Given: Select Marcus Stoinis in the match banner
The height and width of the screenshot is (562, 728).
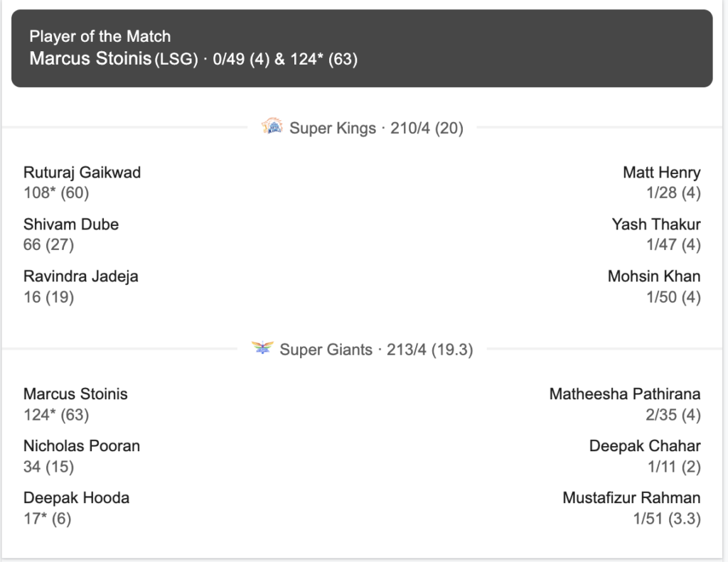Looking at the screenshot, I should point(91,59).
